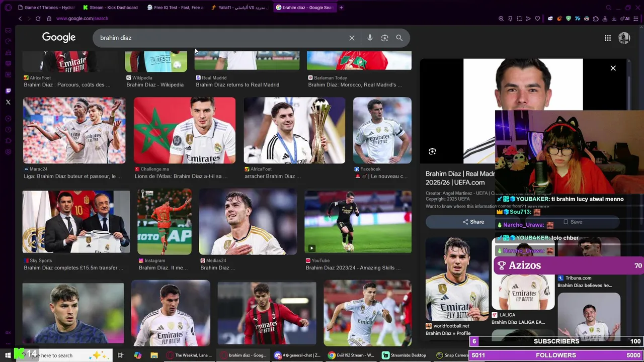644x362 pixels.
Task: Close the image preview panel
Action: click(x=613, y=68)
